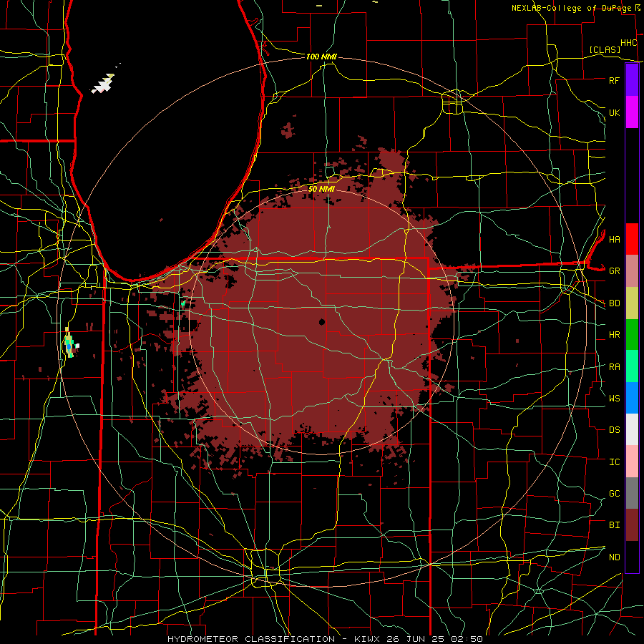Click the GR legend label
Viewport: 644px width, 644px height.
pos(614,271)
